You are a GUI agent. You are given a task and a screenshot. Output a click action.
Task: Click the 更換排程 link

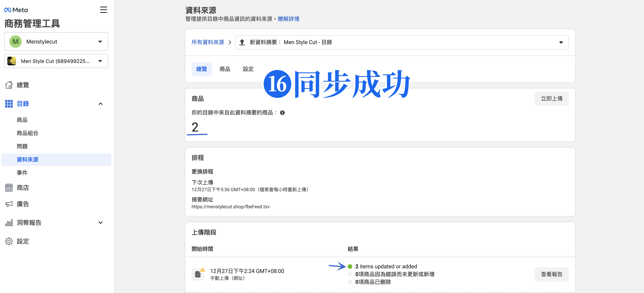[x=202, y=172]
